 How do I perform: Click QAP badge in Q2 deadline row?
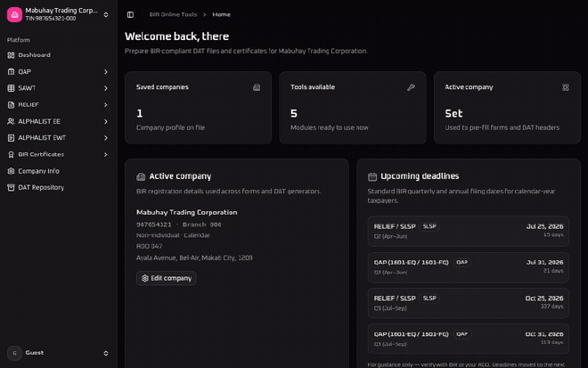461,262
